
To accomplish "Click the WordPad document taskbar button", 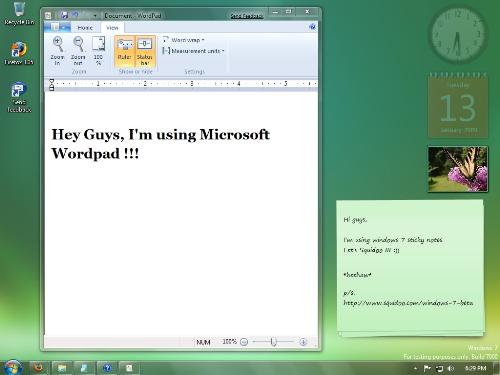I will [x=129, y=368].
